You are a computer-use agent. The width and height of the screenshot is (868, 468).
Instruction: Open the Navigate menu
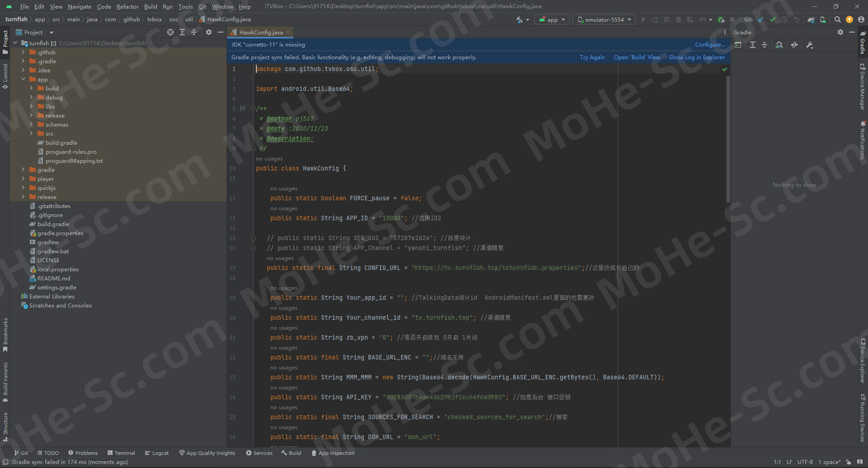[x=80, y=6]
